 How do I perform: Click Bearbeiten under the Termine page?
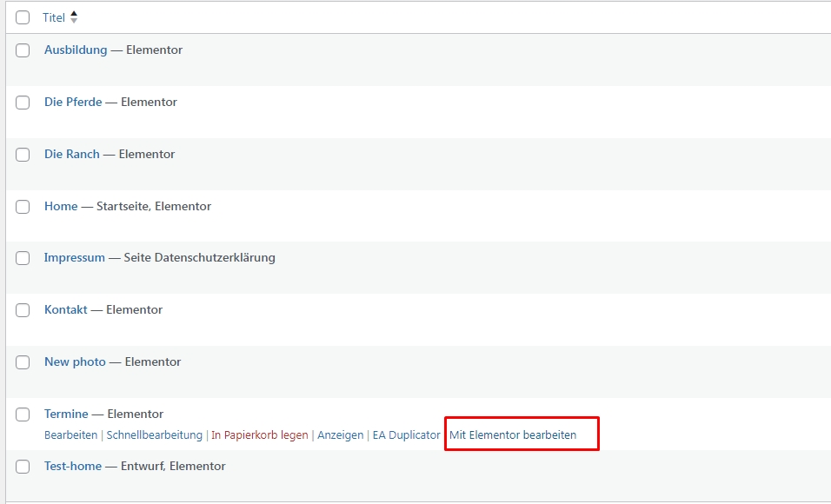click(70, 435)
